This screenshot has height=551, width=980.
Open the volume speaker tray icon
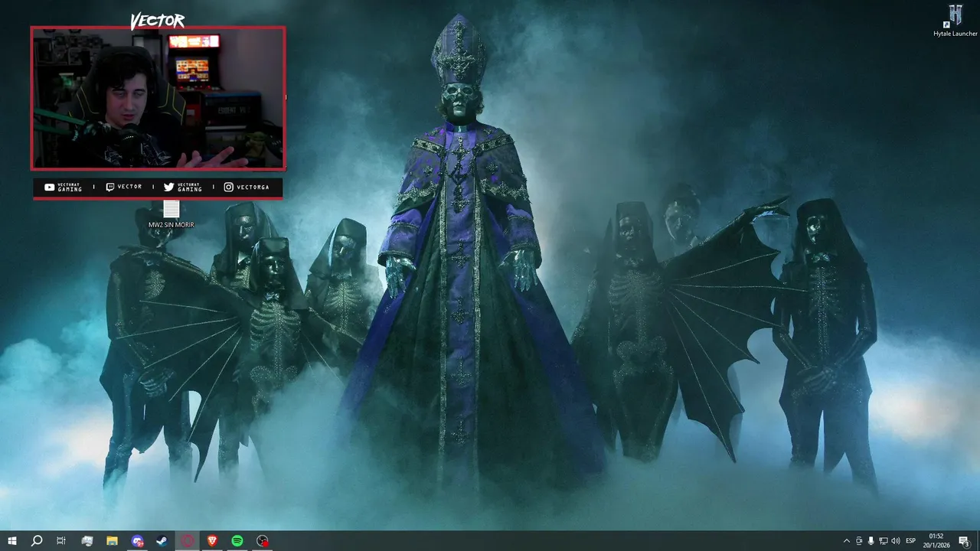896,541
